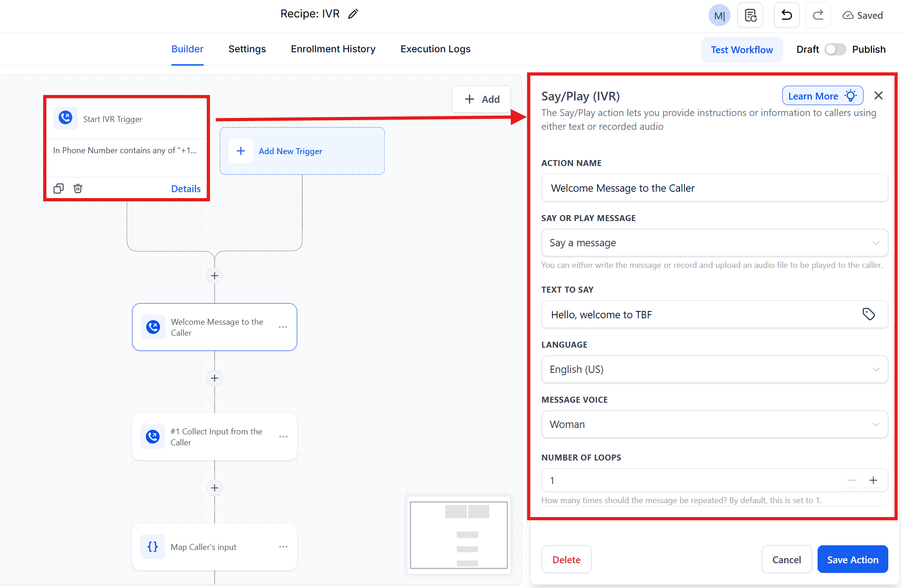The image size is (902, 588).
Task: Insert custom value via tag icon
Action: pos(869,314)
